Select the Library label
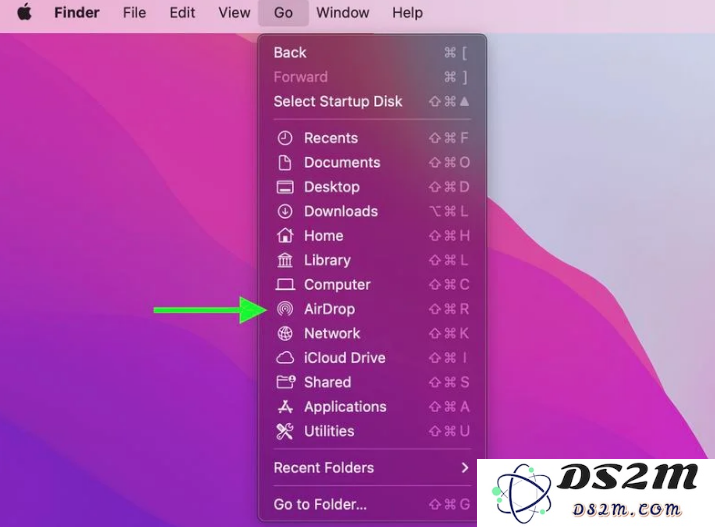 (x=327, y=260)
